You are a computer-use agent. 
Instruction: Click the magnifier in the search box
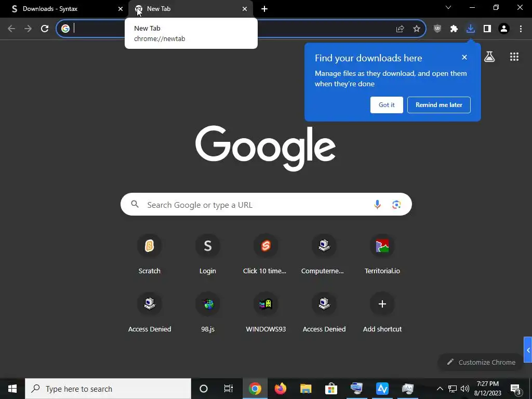[135, 204]
